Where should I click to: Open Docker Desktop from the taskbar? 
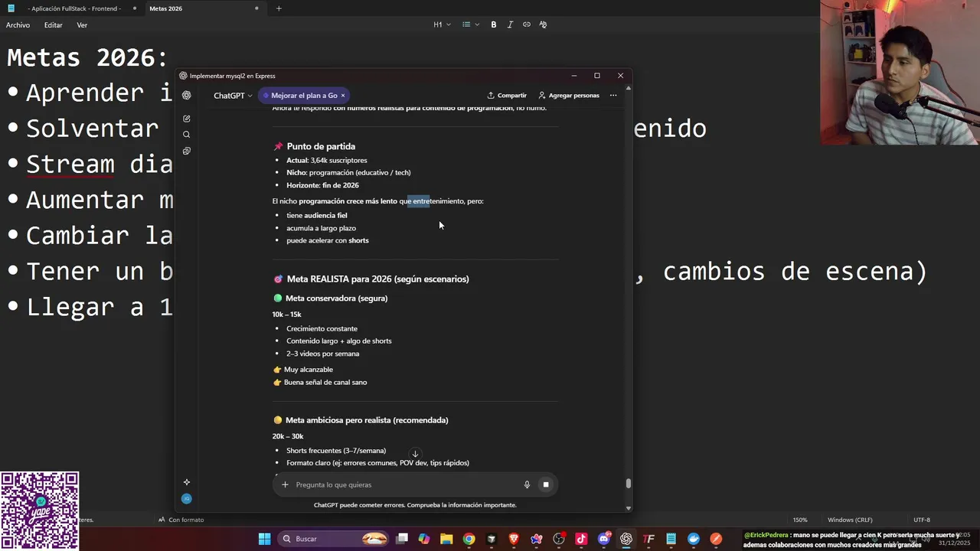[x=694, y=539]
